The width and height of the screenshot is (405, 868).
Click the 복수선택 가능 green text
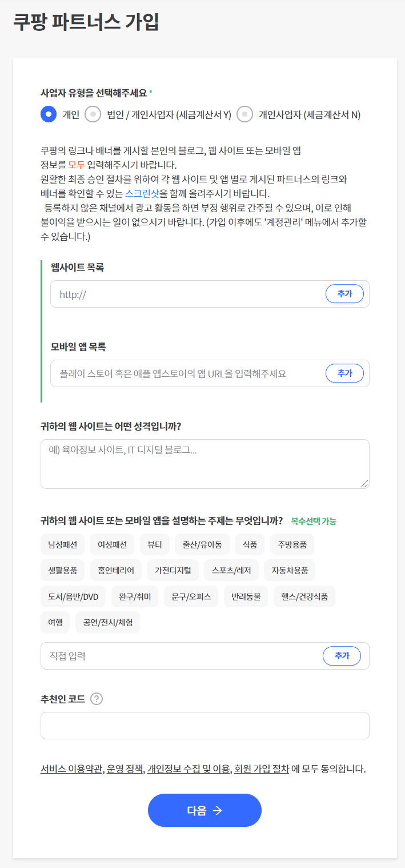(x=314, y=521)
